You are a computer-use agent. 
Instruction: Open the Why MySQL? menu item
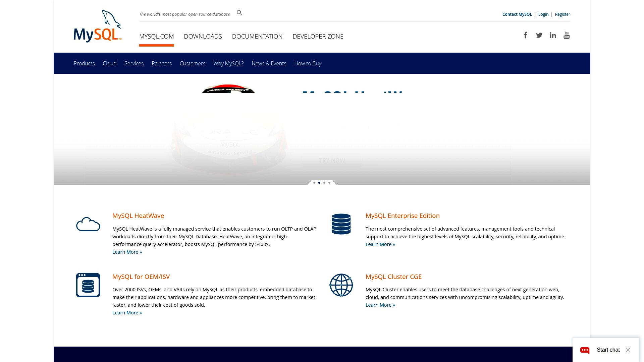click(228, 63)
